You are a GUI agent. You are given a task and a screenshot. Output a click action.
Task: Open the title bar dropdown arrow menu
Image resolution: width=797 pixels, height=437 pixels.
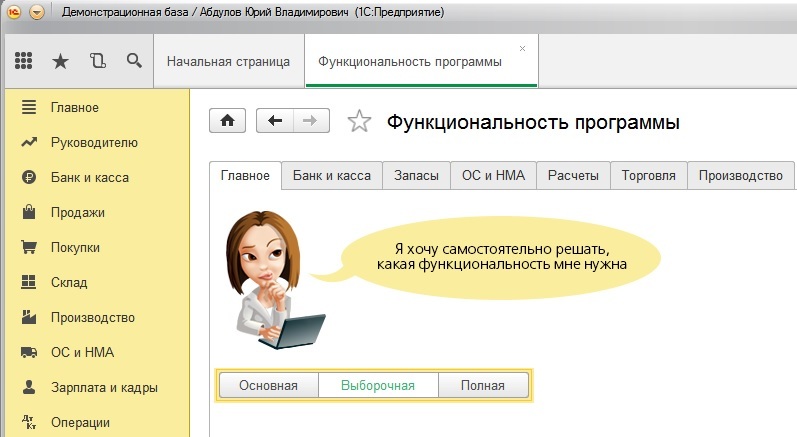38,13
